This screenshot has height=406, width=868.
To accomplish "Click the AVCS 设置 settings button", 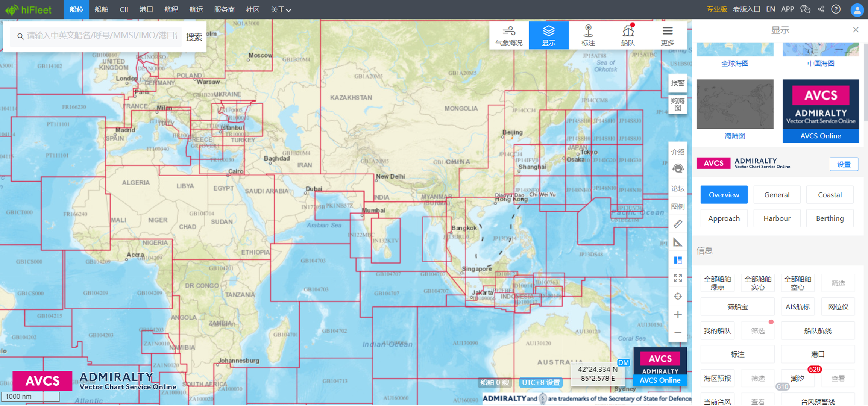I will 844,164.
